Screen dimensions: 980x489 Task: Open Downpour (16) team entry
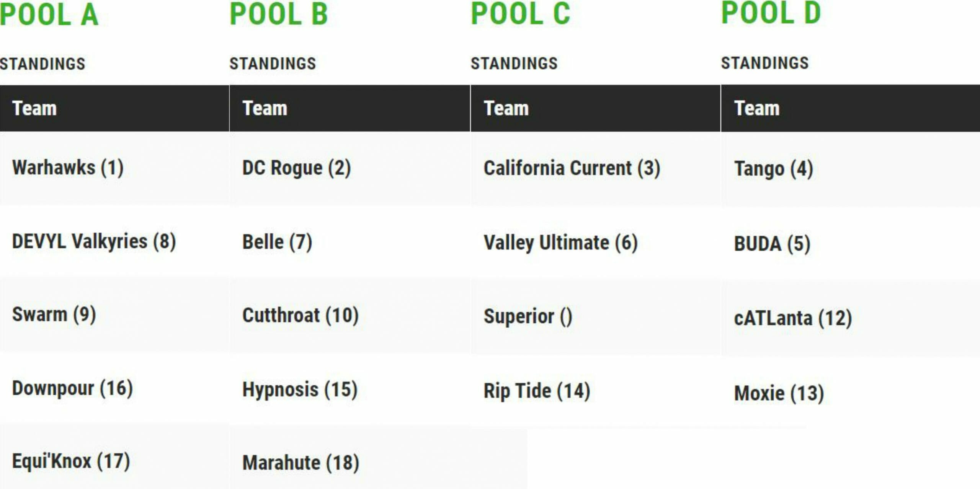[72, 388]
